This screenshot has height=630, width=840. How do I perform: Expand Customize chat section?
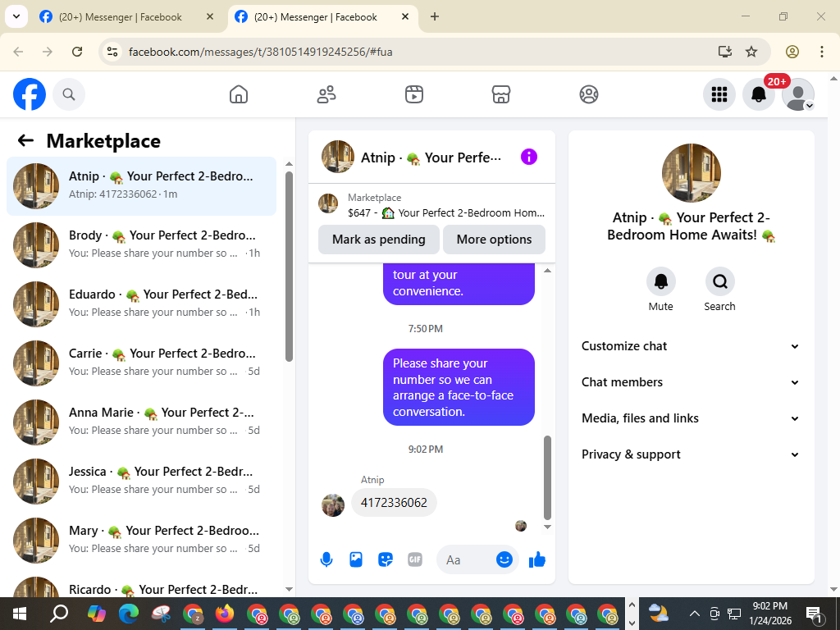click(x=691, y=346)
